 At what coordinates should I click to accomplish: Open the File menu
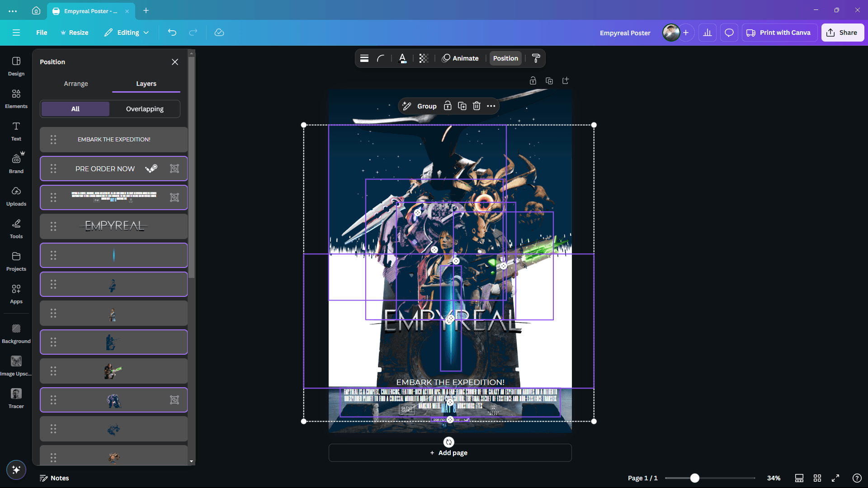(x=42, y=33)
